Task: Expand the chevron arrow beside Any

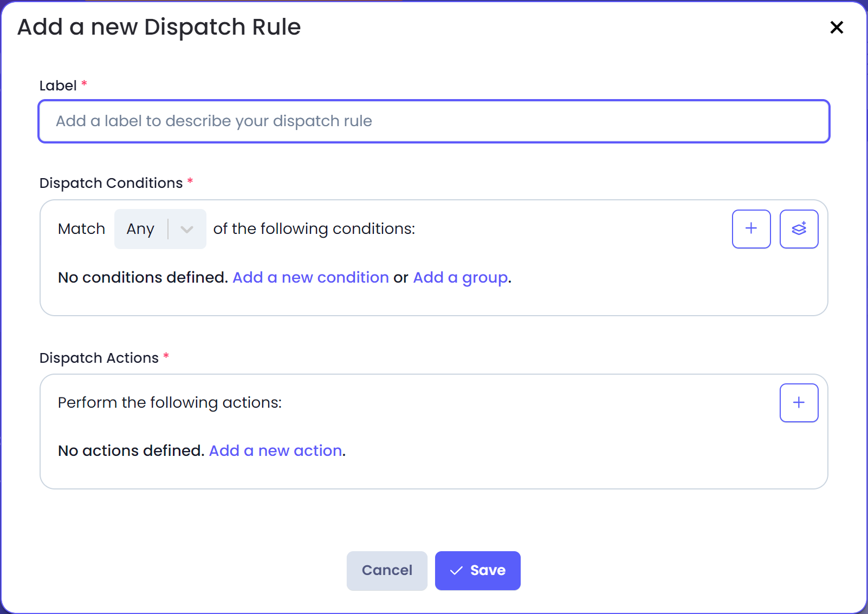Action: point(187,229)
